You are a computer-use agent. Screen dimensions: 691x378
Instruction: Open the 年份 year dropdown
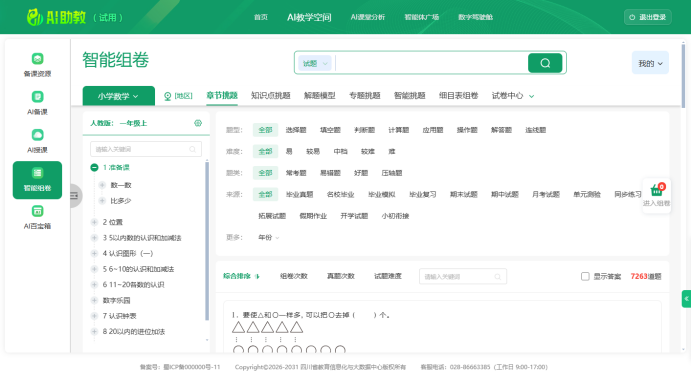[x=268, y=237]
